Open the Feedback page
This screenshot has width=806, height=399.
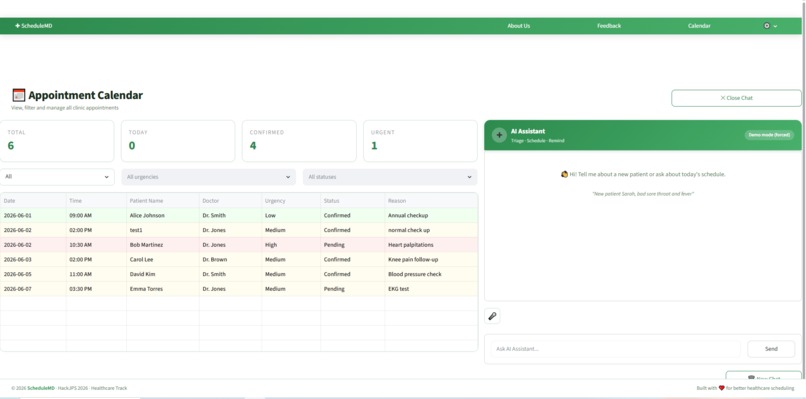(609, 26)
